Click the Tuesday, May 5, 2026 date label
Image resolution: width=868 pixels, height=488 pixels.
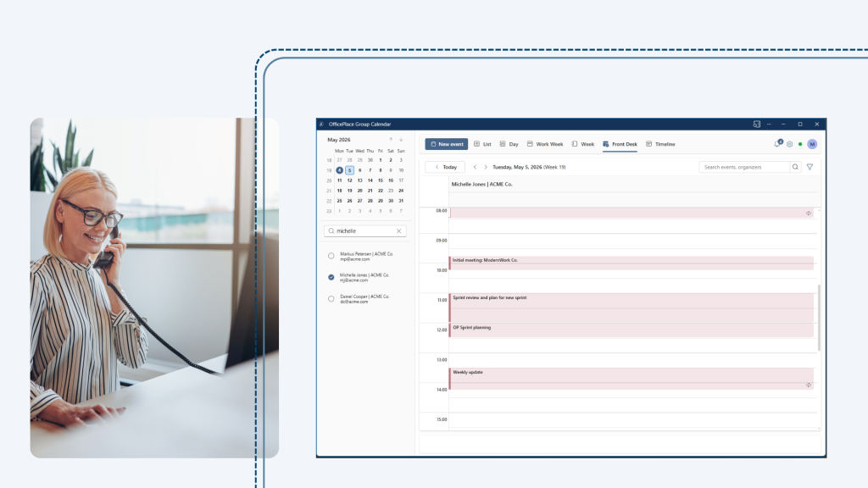click(x=529, y=167)
